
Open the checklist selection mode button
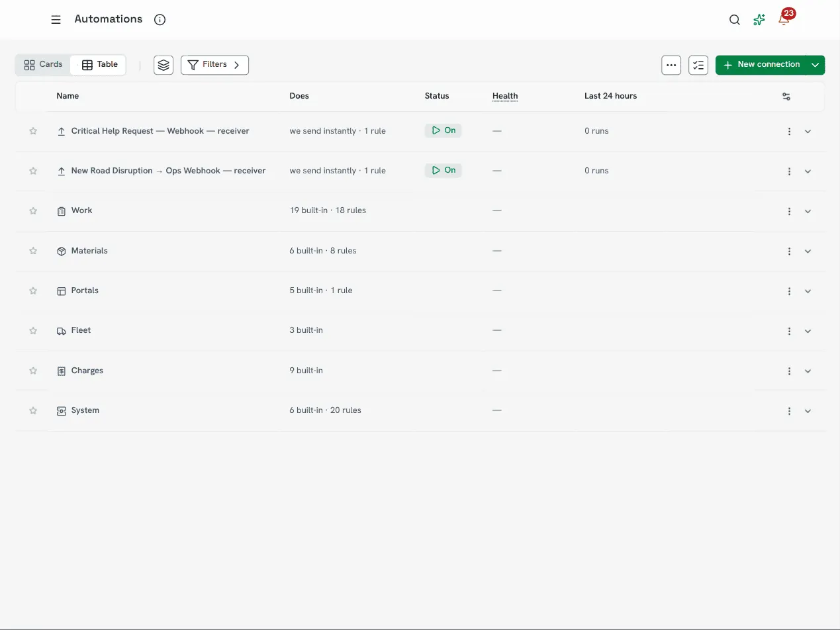click(x=698, y=65)
